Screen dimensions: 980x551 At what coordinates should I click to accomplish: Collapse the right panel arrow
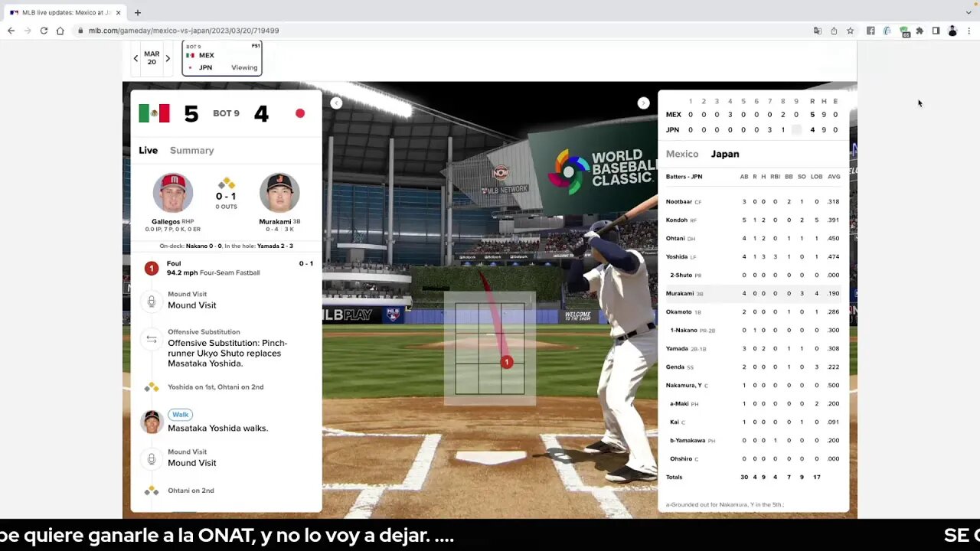(x=644, y=103)
